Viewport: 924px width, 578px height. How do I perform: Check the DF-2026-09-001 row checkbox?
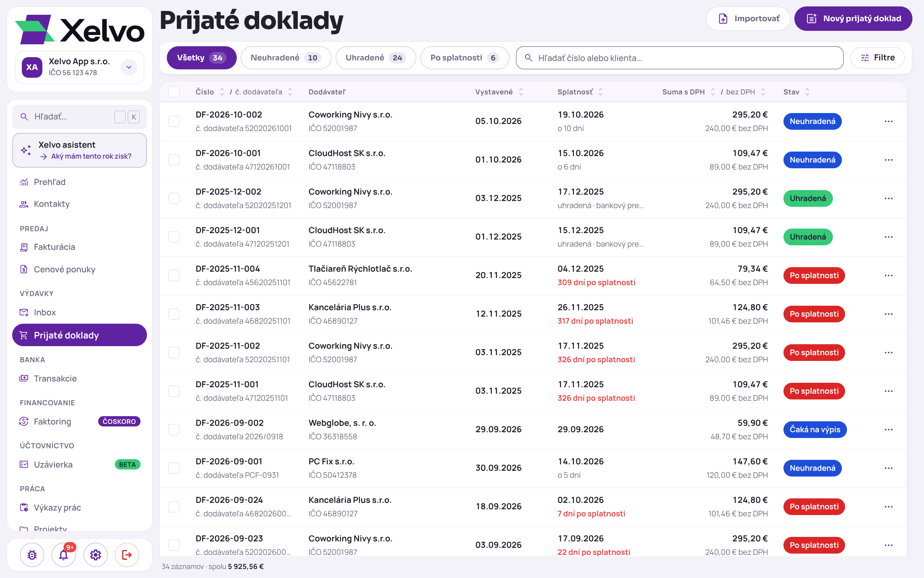coord(174,468)
